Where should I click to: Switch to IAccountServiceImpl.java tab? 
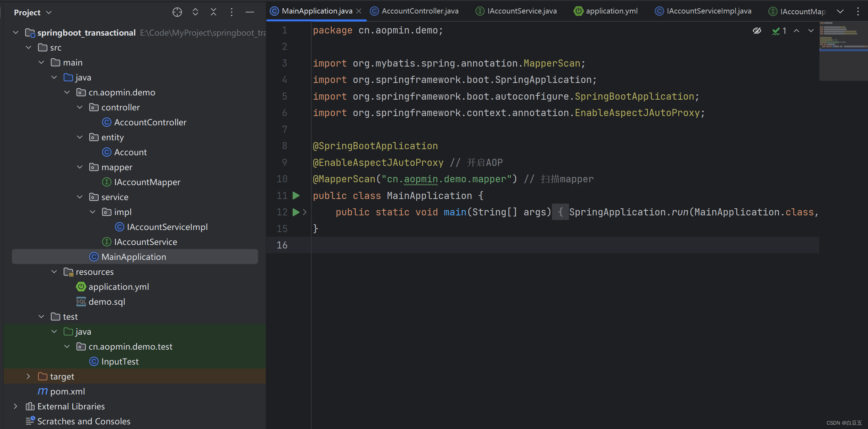pyautogui.click(x=703, y=11)
